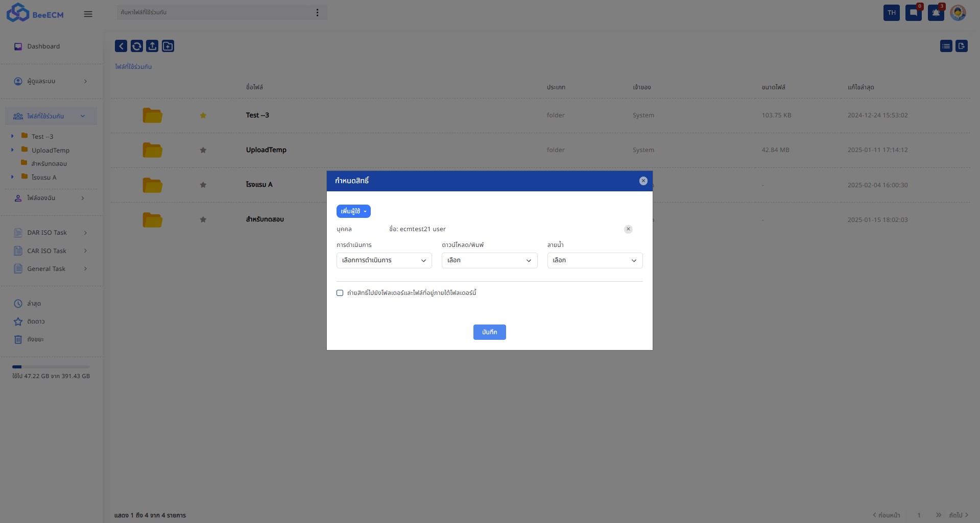
Task: Click the refresh icon in toolbar
Action: 137,46
